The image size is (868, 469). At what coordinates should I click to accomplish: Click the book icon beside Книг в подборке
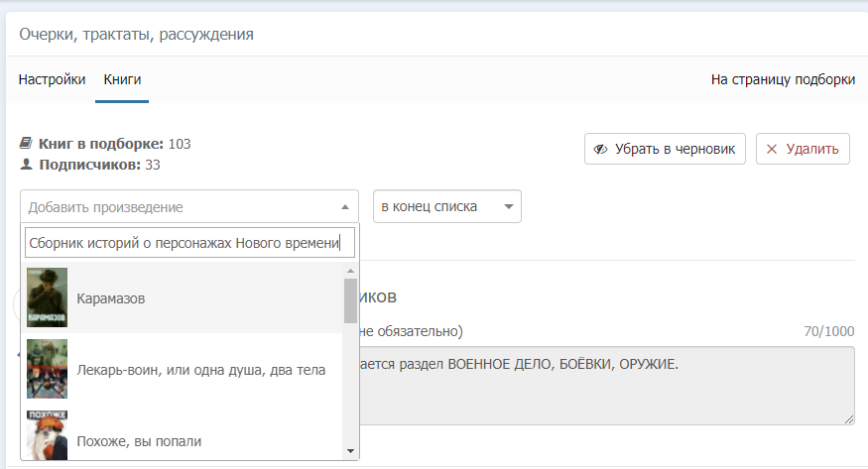pyautogui.click(x=27, y=144)
